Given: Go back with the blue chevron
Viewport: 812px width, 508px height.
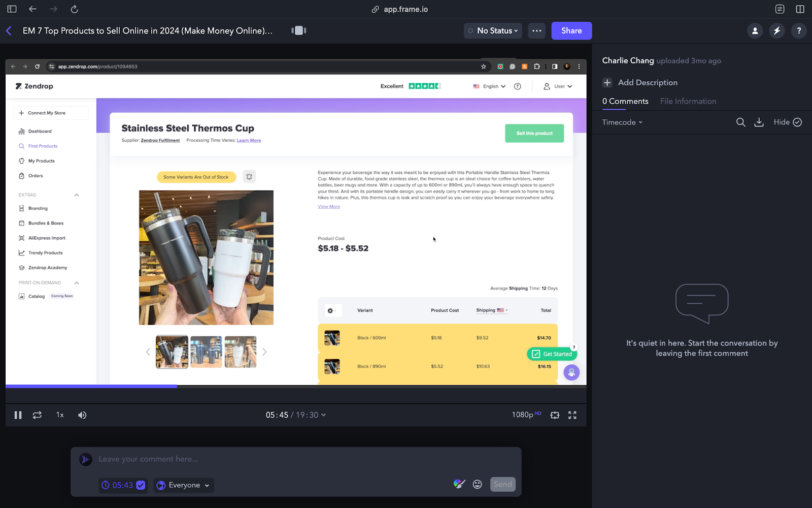Looking at the screenshot, I should 9,30.
